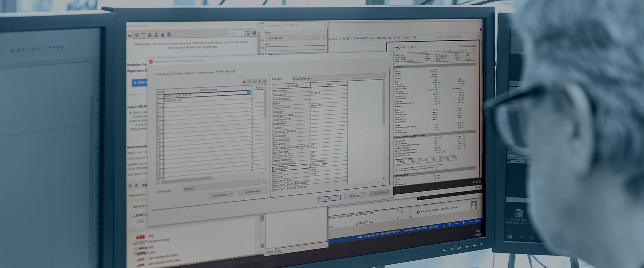
Task: Select the Artikel tab
Action: tap(219, 72)
